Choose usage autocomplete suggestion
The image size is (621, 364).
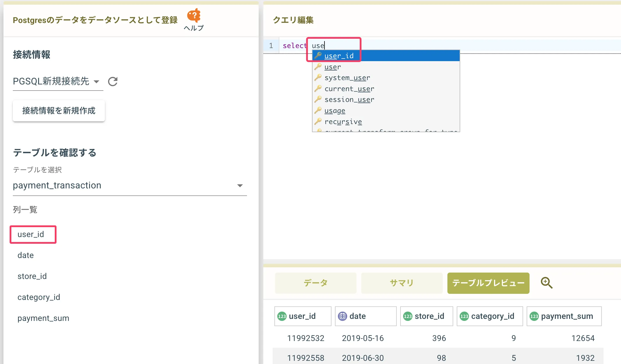point(386,111)
